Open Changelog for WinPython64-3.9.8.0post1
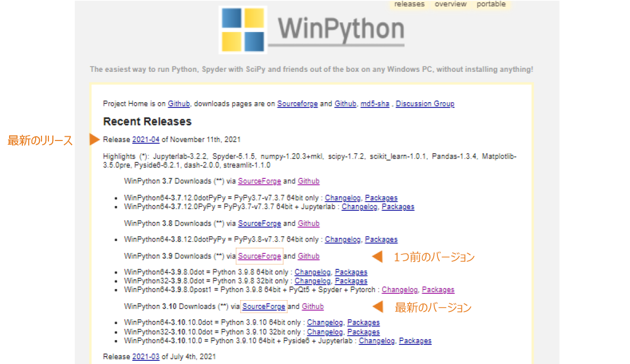 coord(400,289)
